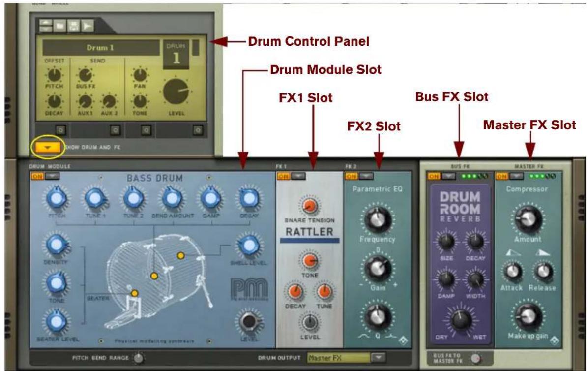
Task: Click Rattler Level knob
Action: tap(310, 322)
